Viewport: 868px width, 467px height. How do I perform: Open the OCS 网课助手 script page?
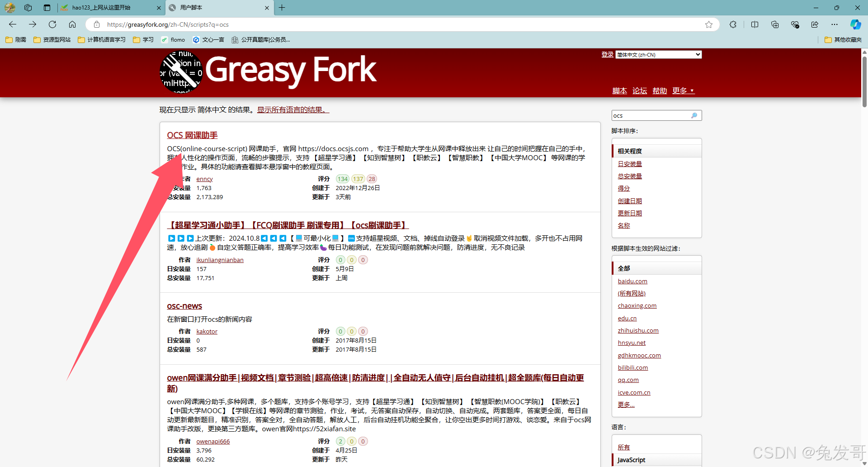192,135
